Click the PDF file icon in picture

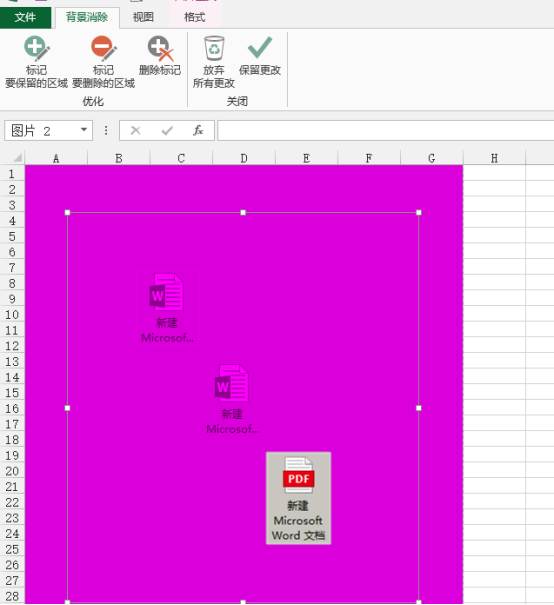[x=298, y=475]
